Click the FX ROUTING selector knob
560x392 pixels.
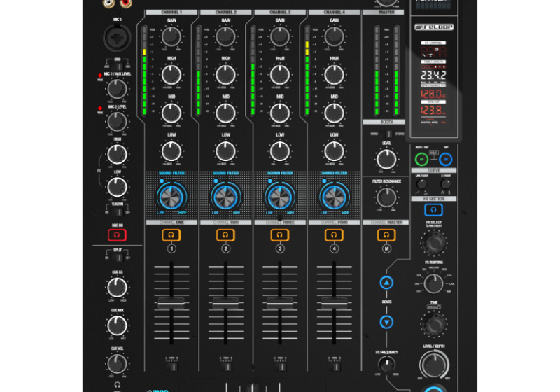pyautogui.click(x=434, y=283)
